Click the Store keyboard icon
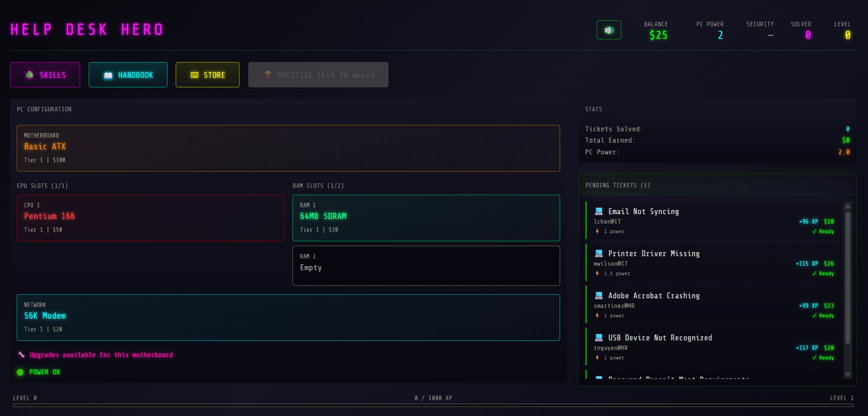This screenshot has width=868, height=416. pyautogui.click(x=195, y=75)
